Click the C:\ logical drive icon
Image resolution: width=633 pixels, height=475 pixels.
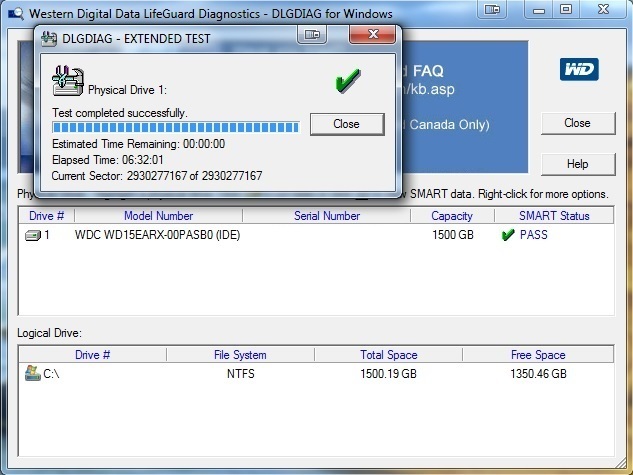33,373
